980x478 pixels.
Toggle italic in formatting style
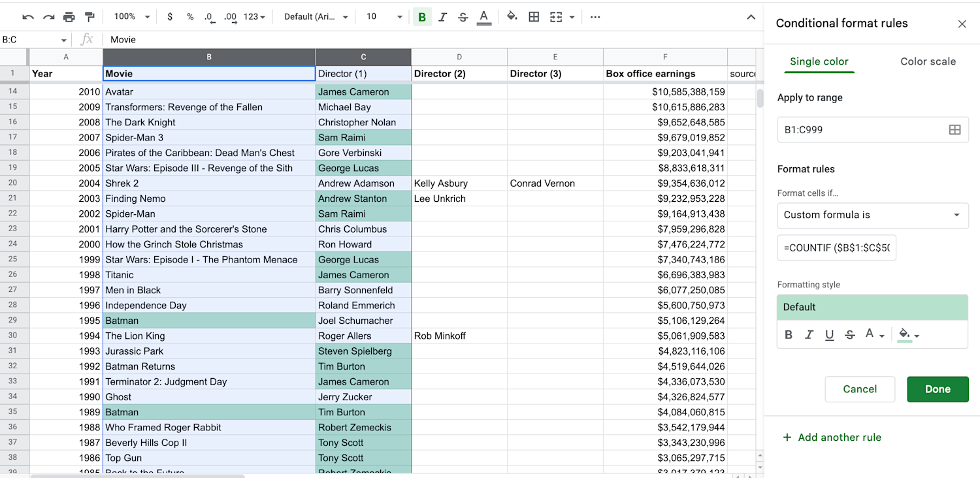[809, 335]
